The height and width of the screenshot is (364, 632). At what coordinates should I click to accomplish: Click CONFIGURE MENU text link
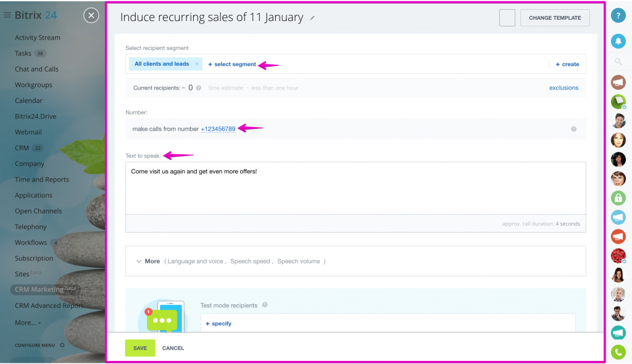click(35, 345)
